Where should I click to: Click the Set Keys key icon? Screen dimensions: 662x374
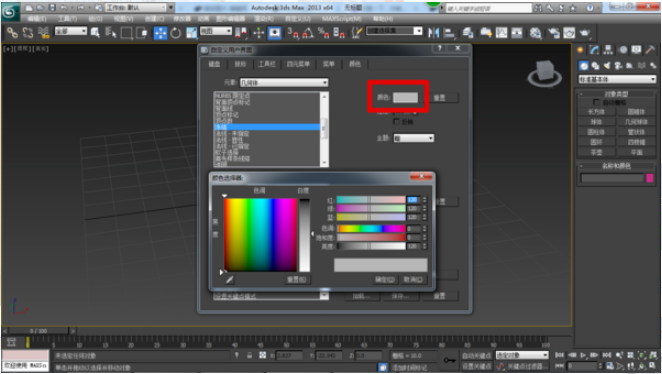449,360
